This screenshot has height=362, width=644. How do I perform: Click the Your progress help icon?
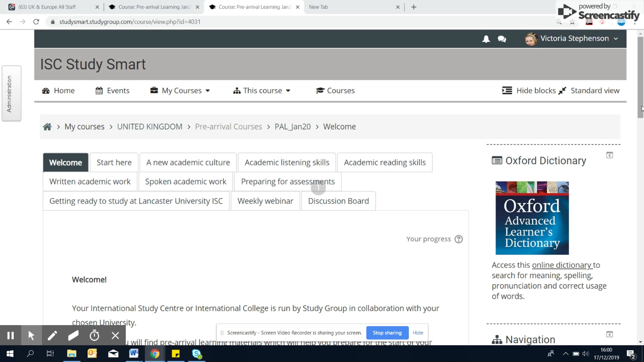tap(459, 239)
